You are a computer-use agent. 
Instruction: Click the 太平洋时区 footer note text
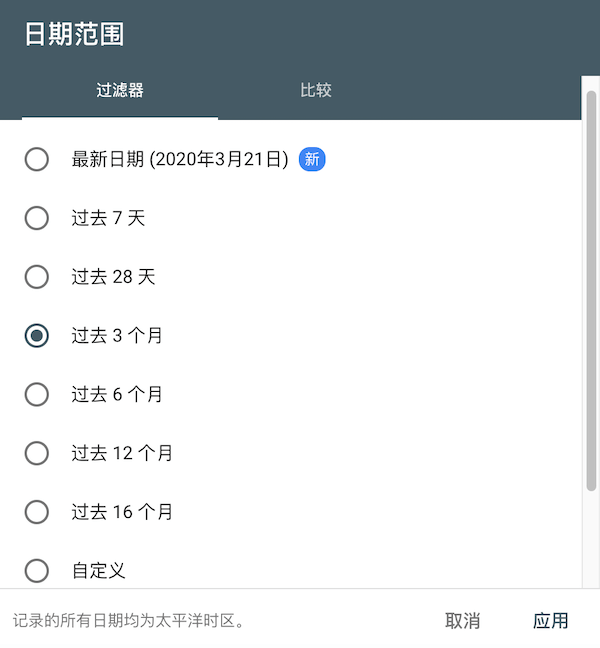[128, 621]
